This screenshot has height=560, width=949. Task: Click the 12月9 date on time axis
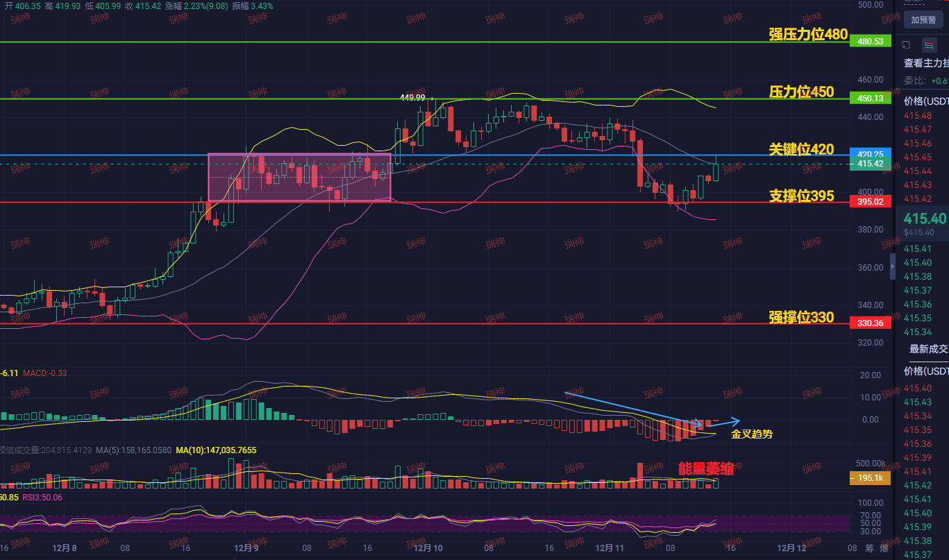246,548
